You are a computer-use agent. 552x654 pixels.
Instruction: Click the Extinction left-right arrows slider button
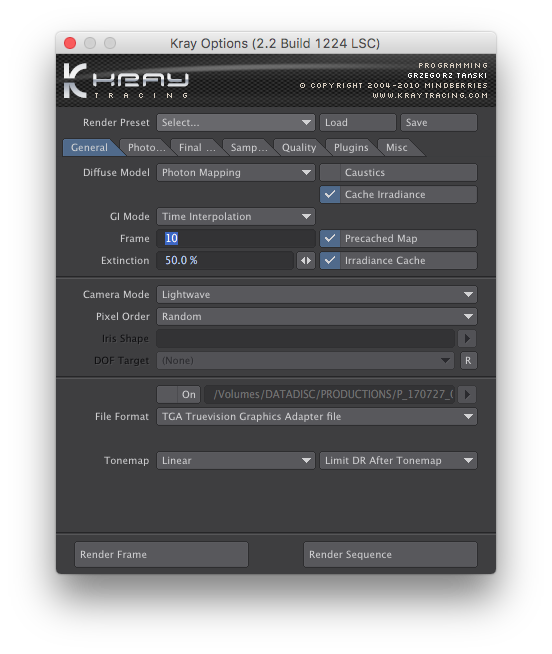click(306, 261)
